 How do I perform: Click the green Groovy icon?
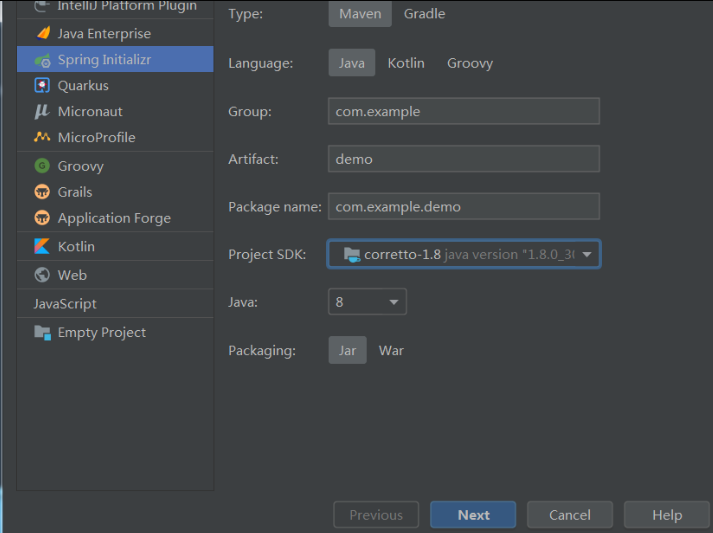tap(42, 166)
